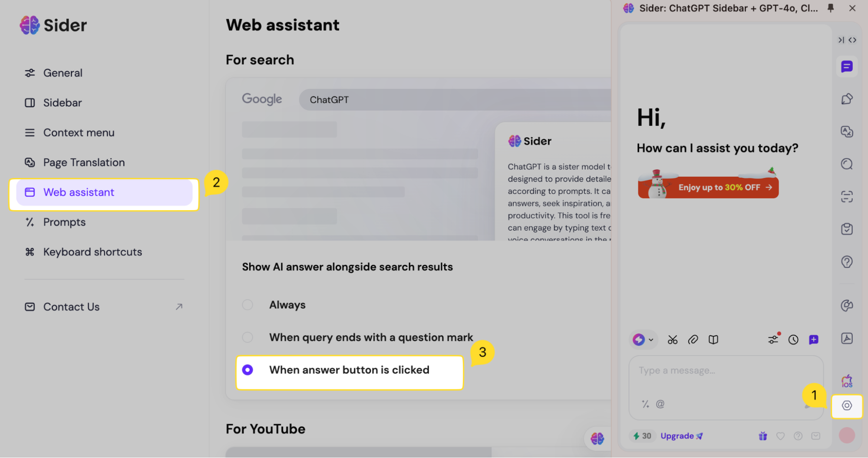This screenshot has width=868, height=458.
Task: Open Web assistant settings tab
Action: [x=104, y=192]
